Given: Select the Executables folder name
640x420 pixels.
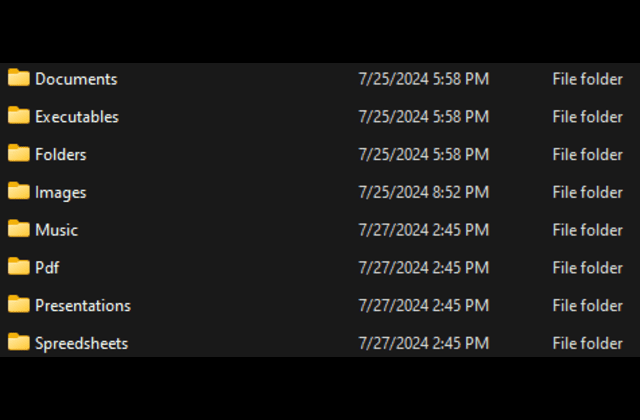Looking at the screenshot, I should 77,117.
